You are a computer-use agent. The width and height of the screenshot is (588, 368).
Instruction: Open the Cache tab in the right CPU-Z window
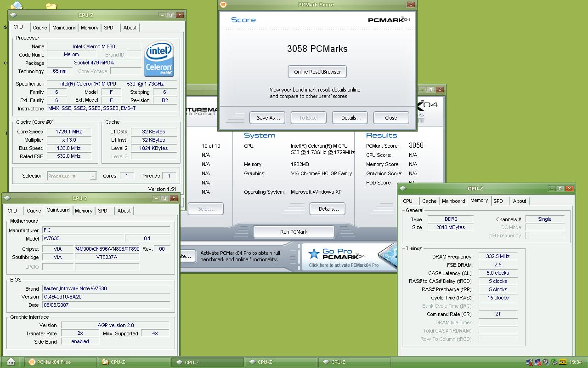pos(430,201)
